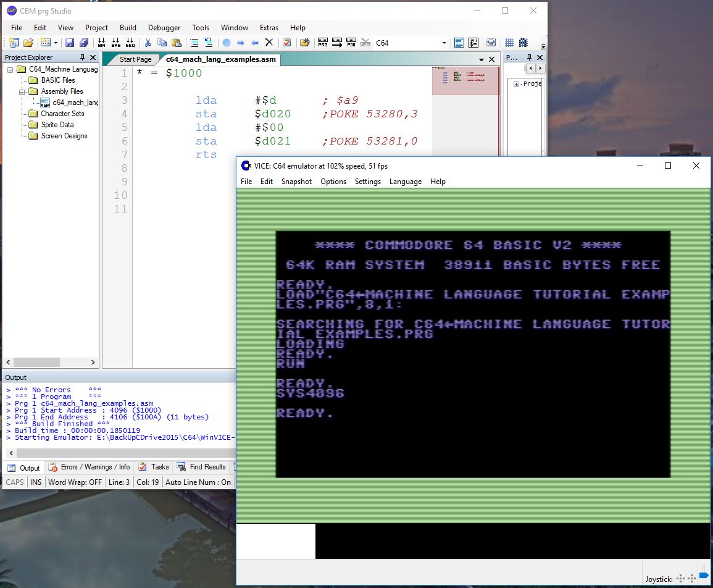
Task: Open the C64 target machine dropdown
Action: coord(444,43)
